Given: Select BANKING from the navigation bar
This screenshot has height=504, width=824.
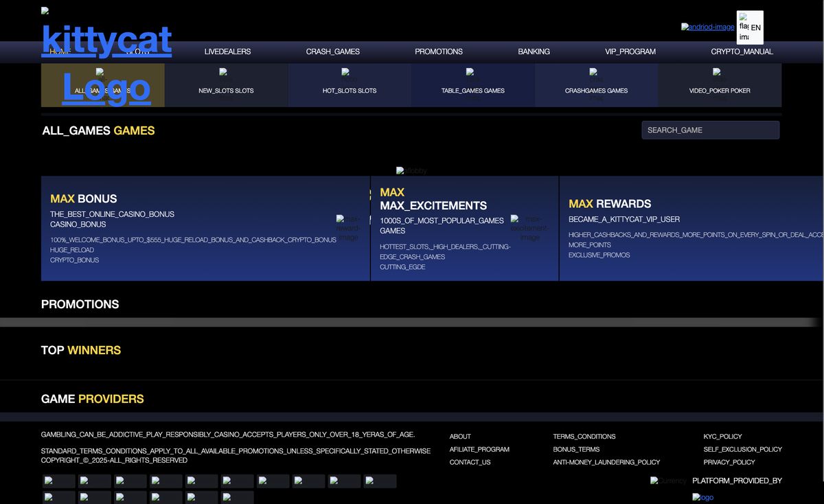Looking at the screenshot, I should pyautogui.click(x=534, y=51).
